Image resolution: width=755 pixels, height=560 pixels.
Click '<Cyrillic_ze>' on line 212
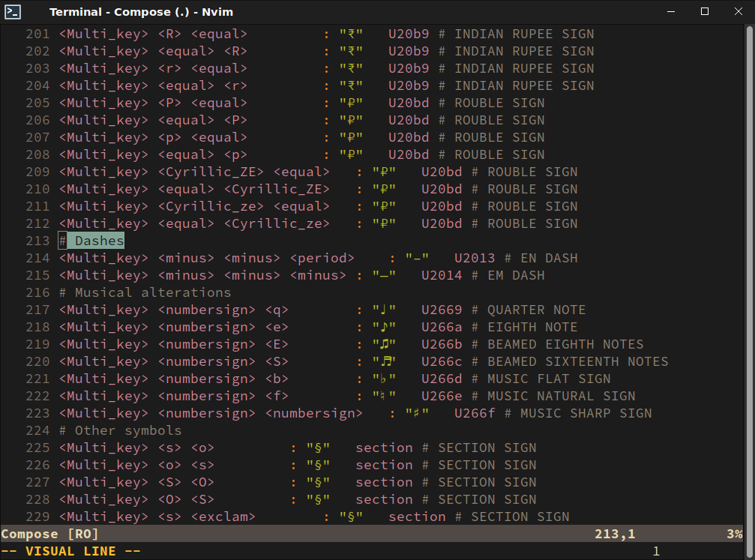[277, 224]
